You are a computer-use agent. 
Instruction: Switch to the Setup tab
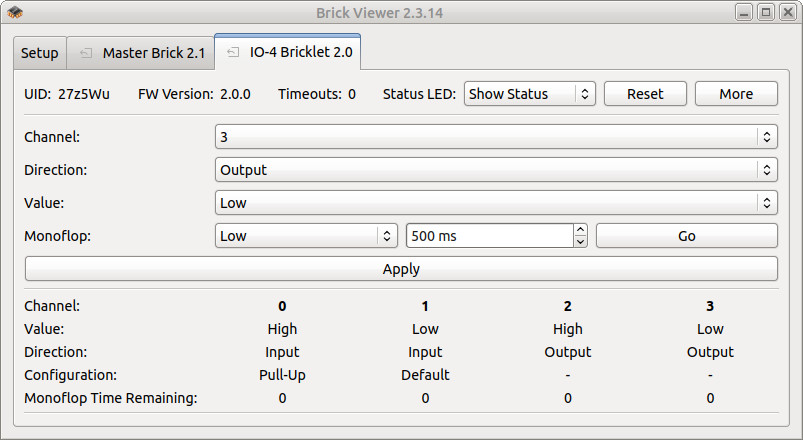click(x=40, y=53)
